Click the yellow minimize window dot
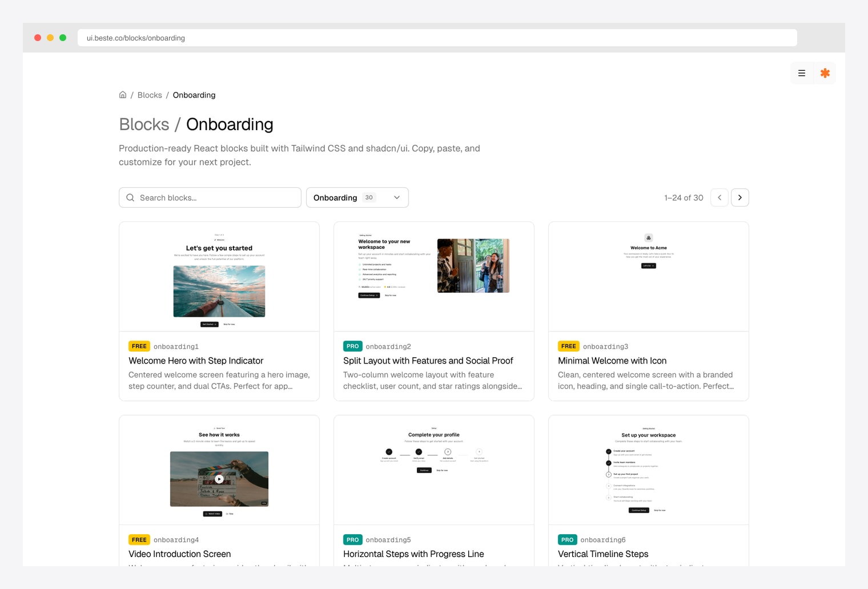 click(50, 38)
